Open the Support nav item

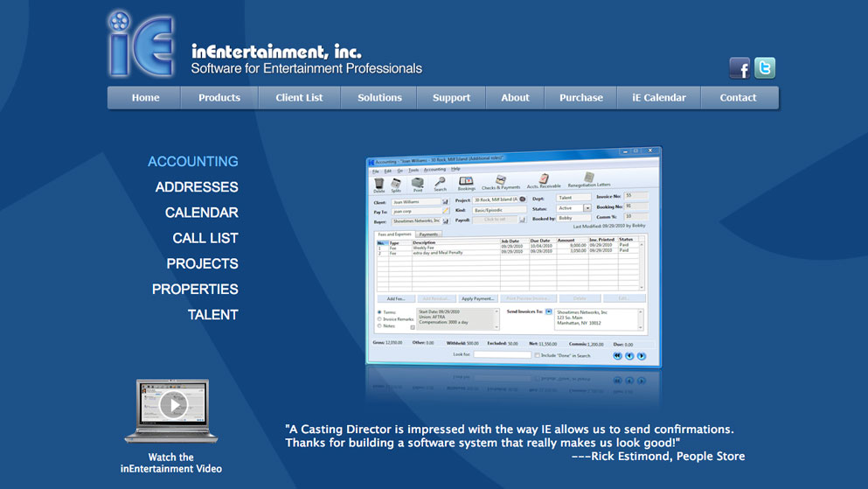pos(451,97)
